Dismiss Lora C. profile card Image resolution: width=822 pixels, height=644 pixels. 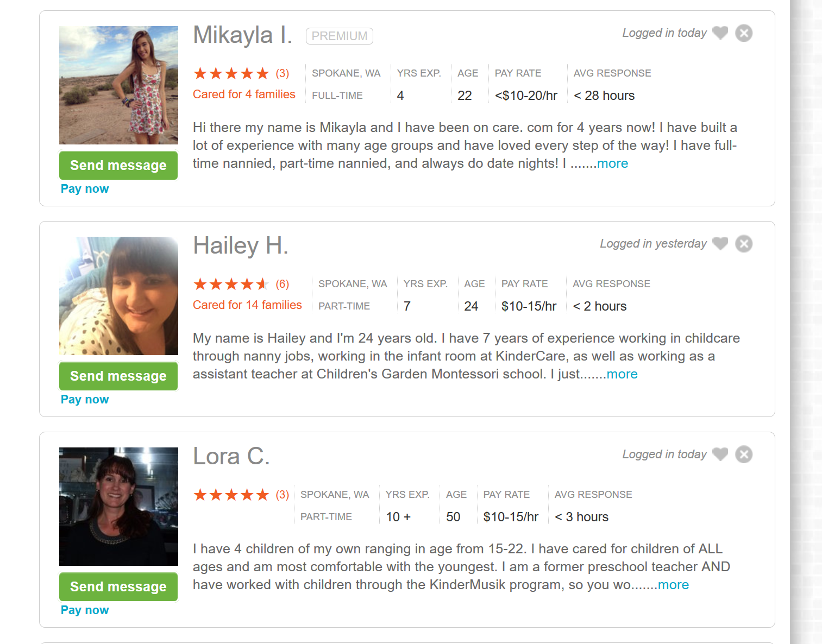tap(744, 454)
